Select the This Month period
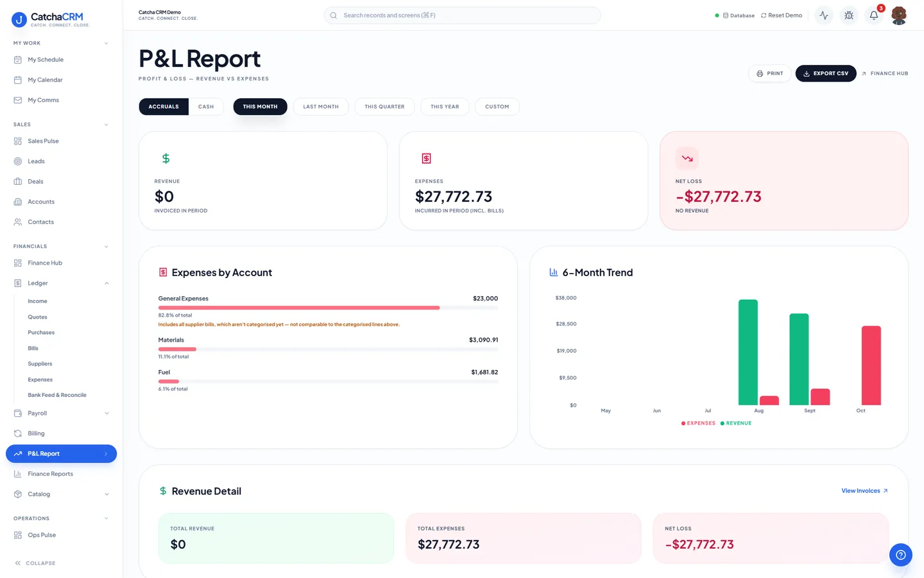Screen dimensions: 924x578 click(260, 107)
